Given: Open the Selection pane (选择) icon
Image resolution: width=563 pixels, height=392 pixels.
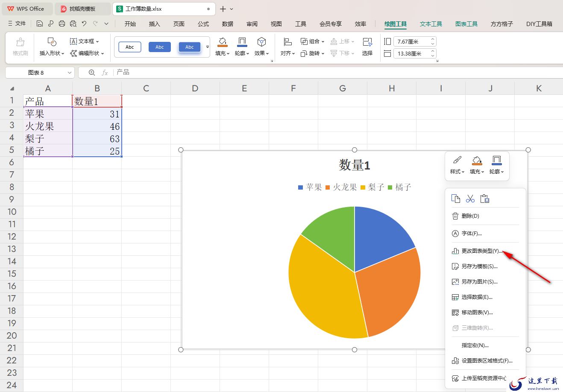Looking at the screenshot, I should [367, 42].
